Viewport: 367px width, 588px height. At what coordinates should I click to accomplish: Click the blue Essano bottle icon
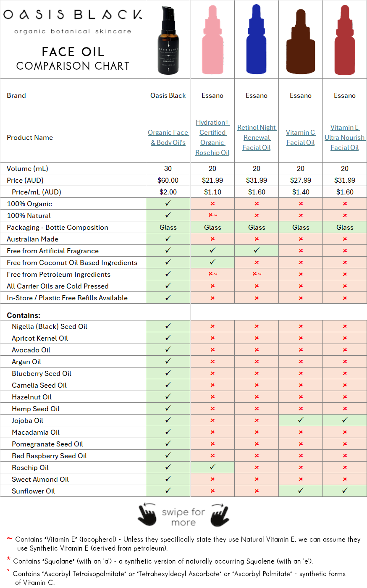point(257,40)
